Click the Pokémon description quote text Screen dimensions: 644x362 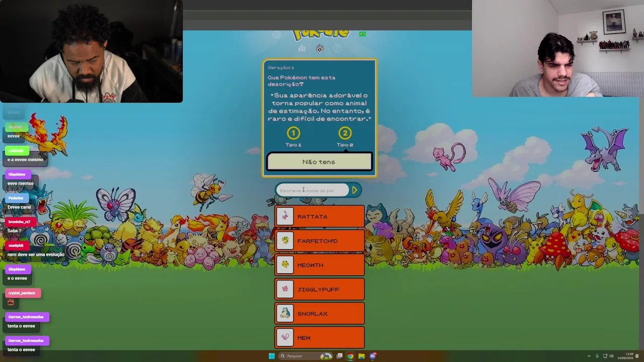(319, 107)
